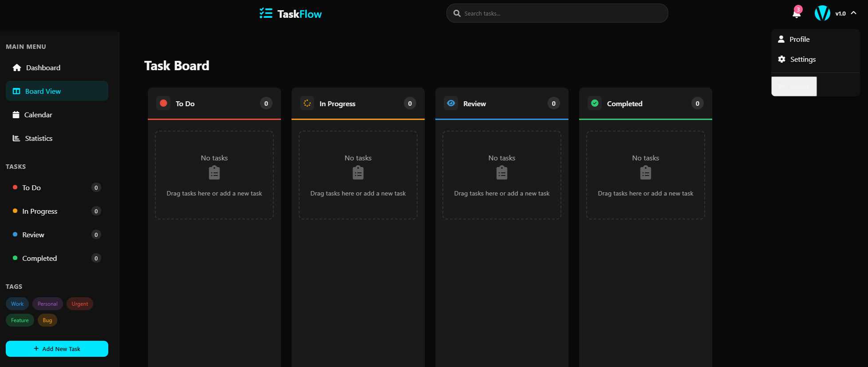
Task: Click the To Do column count badge
Action: click(266, 104)
